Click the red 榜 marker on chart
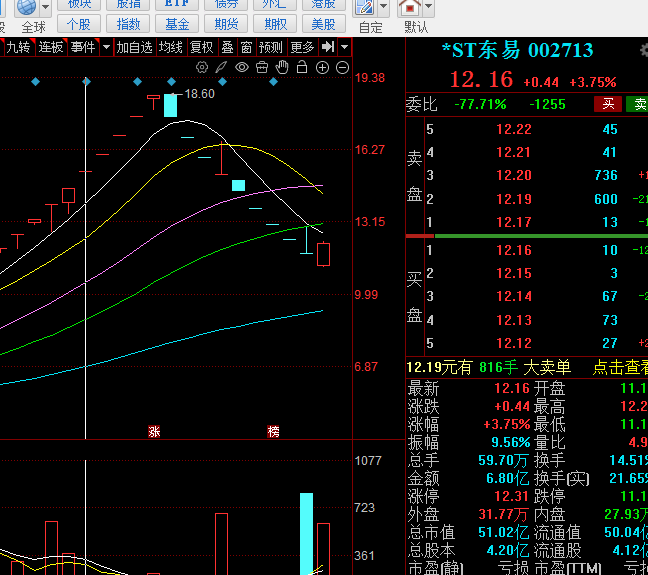Image resolution: width=648 pixels, height=575 pixels. pos(273,432)
